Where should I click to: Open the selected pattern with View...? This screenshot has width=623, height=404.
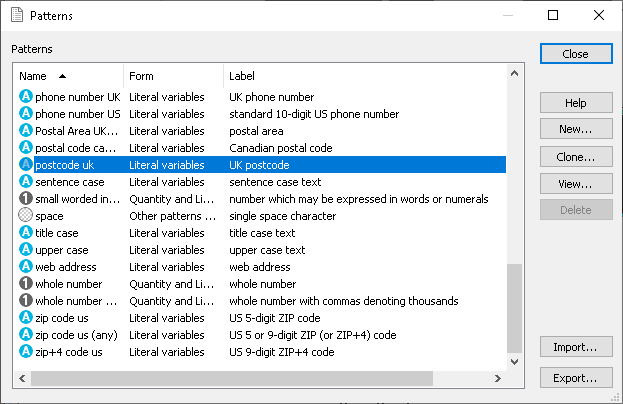coord(575,184)
